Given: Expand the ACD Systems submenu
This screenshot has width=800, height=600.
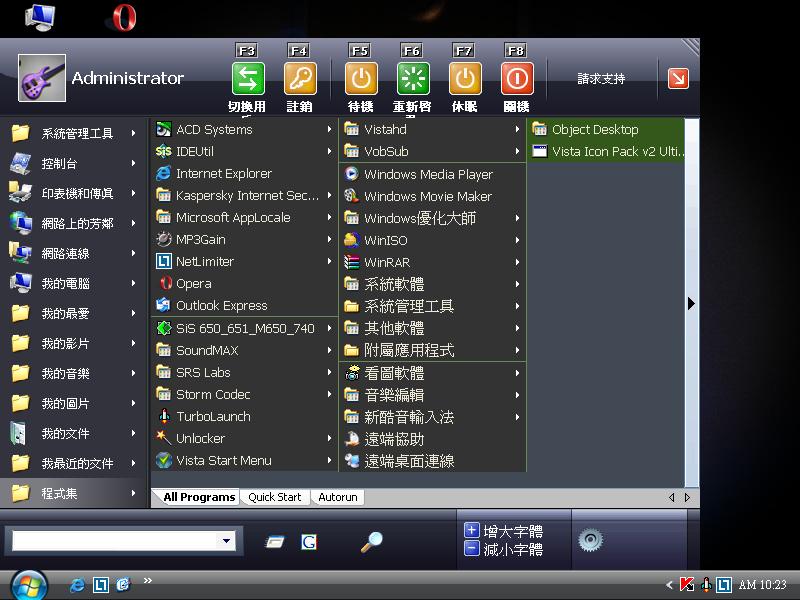Looking at the screenshot, I should pos(245,130).
